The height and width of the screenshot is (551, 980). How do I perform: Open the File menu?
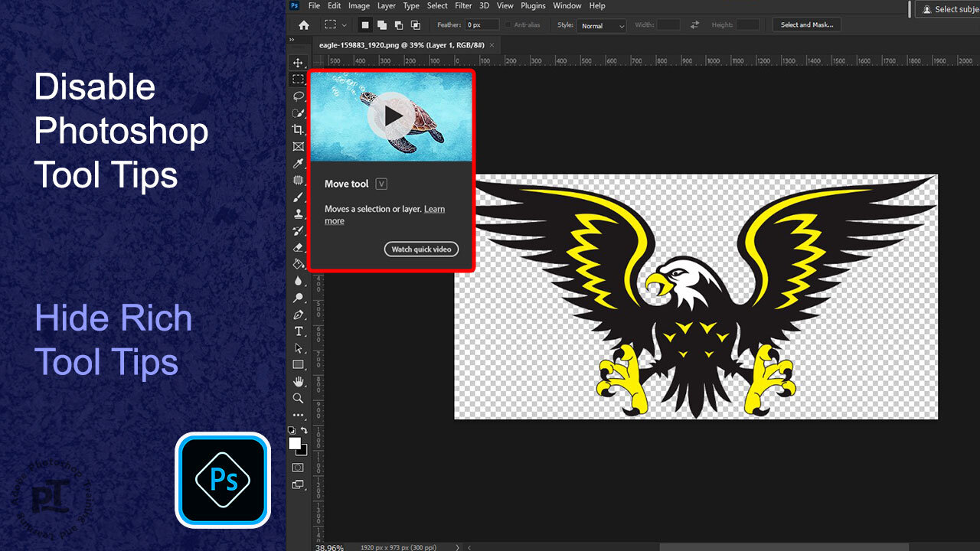point(314,5)
